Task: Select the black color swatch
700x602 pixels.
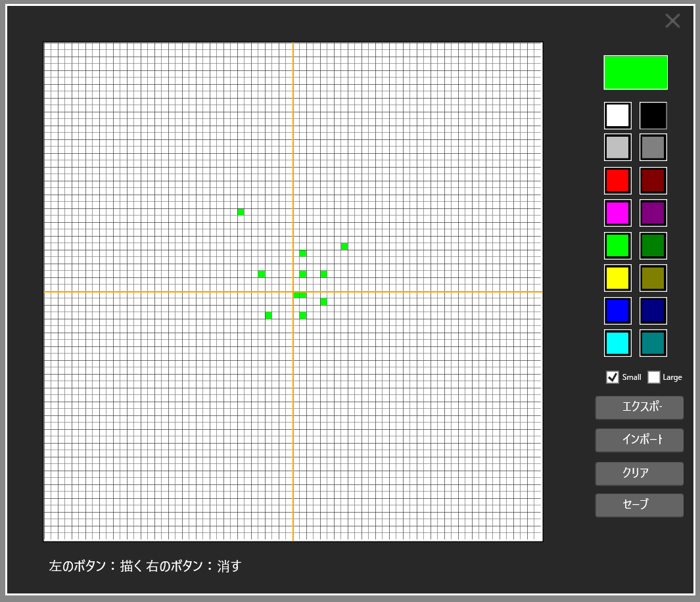Action: 653,116
